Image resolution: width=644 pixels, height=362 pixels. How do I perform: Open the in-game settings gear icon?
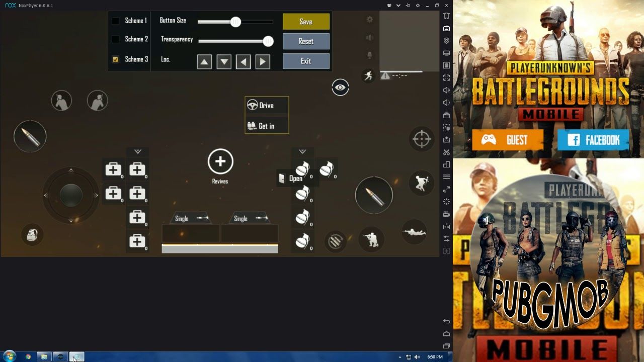click(370, 19)
